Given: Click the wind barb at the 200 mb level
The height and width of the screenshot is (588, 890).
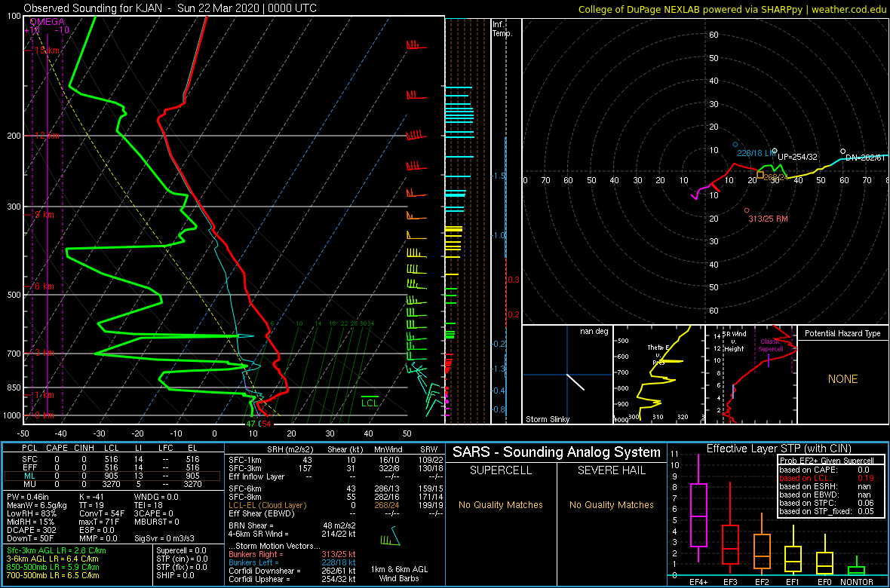Looking at the screenshot, I should pos(416,136).
